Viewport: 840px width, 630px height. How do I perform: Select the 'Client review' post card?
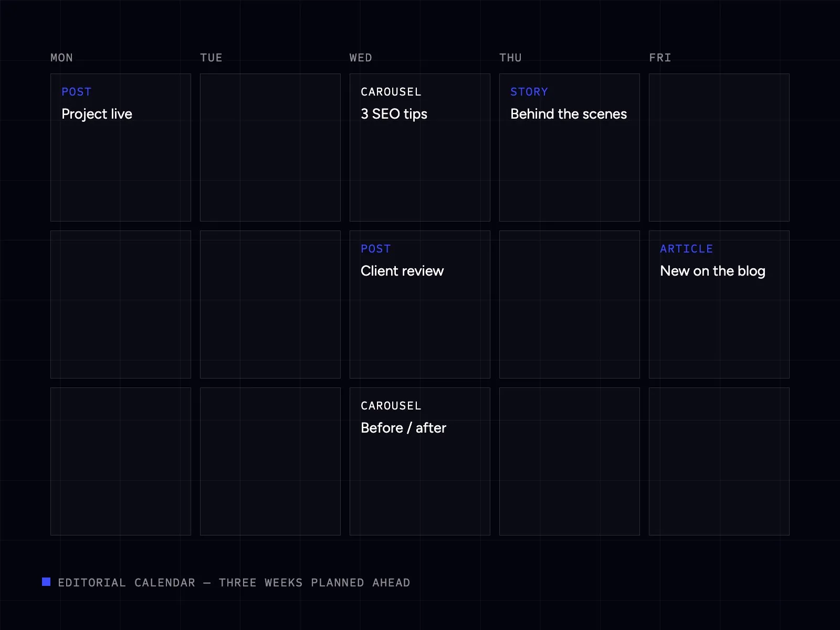pyautogui.click(x=420, y=304)
